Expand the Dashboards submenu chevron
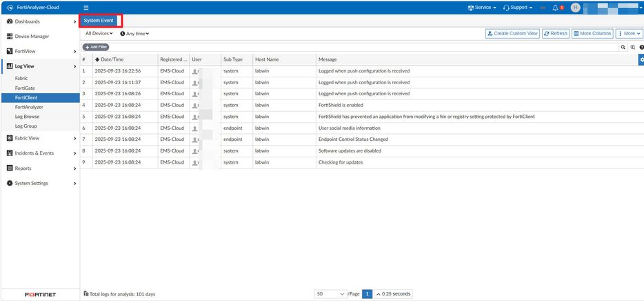The image size is (644, 301). 74,21
